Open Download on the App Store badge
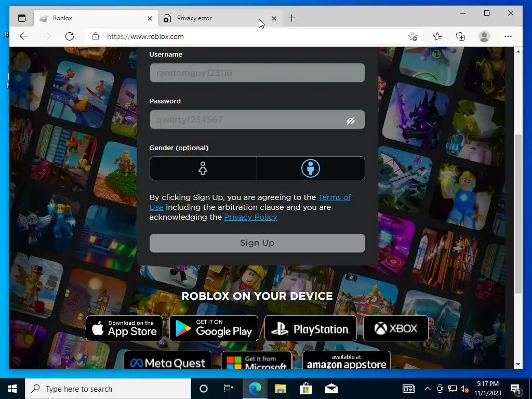This screenshot has height=399, width=532. 124,328
